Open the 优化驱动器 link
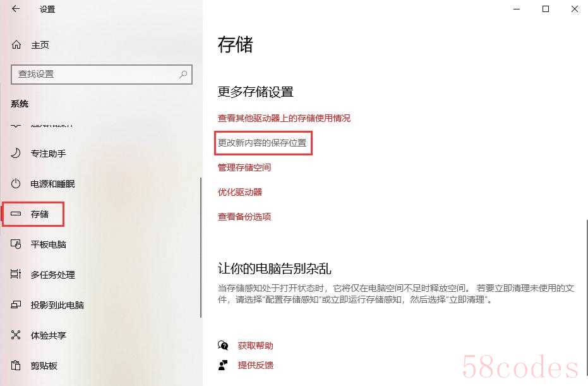Image resolution: width=588 pixels, height=386 pixels. (240, 192)
